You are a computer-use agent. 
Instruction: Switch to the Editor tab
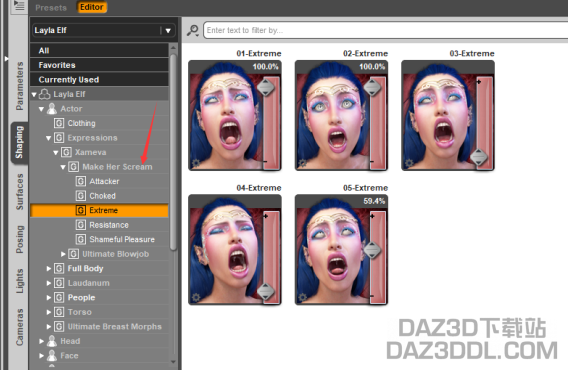(x=92, y=7)
